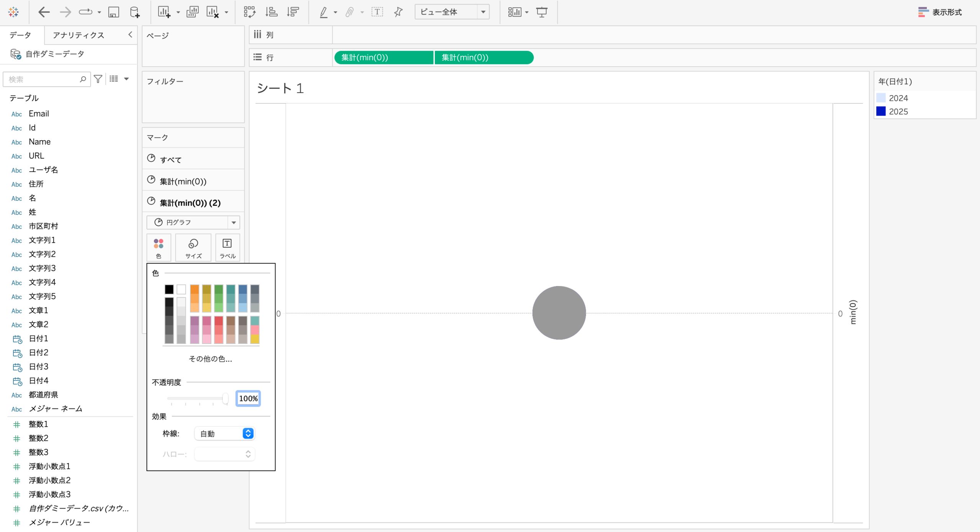The height and width of the screenshot is (532, 980).
Task: Click the fix axes pin icon
Action: (x=398, y=12)
